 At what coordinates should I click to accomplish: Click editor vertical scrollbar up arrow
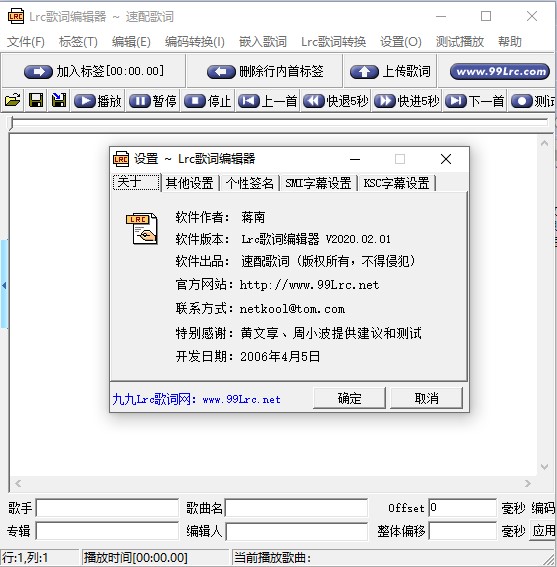[544, 144]
